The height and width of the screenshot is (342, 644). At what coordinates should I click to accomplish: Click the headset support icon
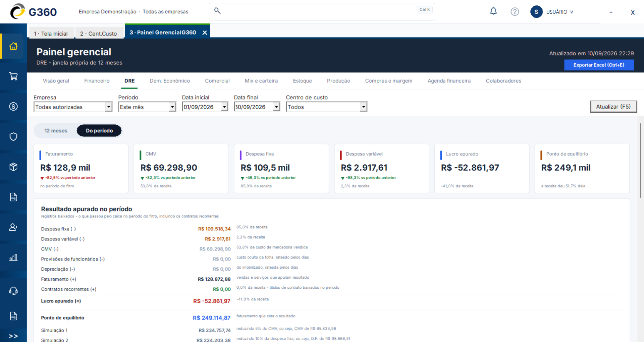[13, 291]
